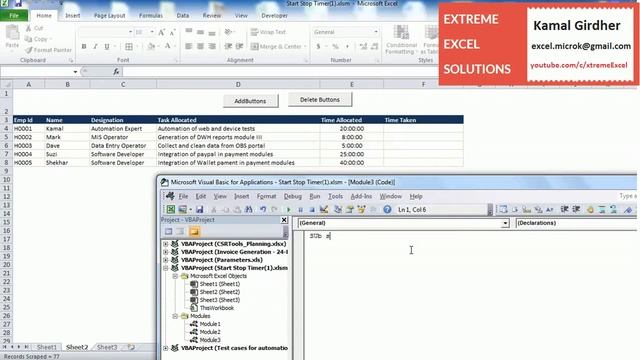This screenshot has width=640, height=360.
Task: Open the (Declarations) procedure dropdown
Action: click(x=576, y=223)
